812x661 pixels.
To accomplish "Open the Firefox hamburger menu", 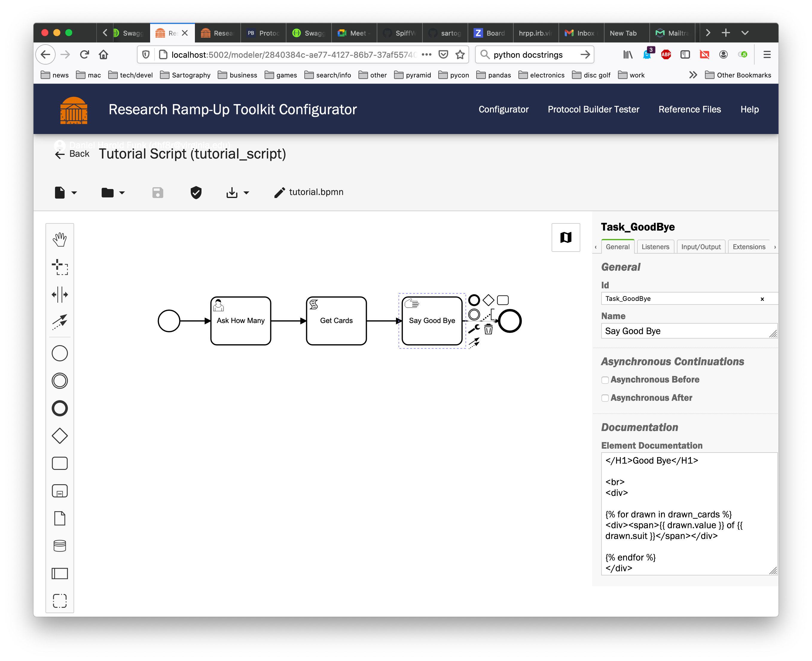I will pyautogui.click(x=767, y=54).
